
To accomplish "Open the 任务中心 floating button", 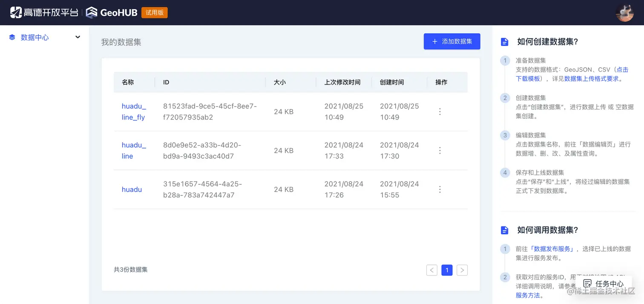I will [604, 284].
